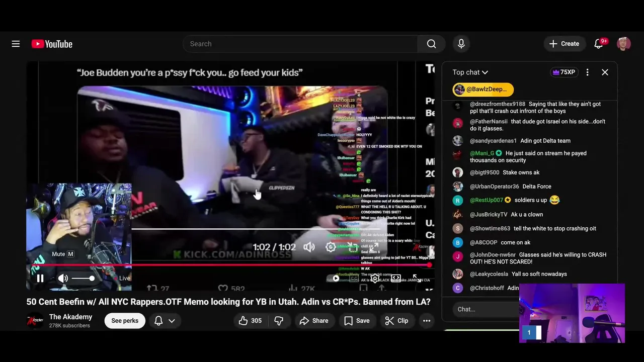
Task: Click member username @RestUp007 in chat
Action: coord(486,200)
